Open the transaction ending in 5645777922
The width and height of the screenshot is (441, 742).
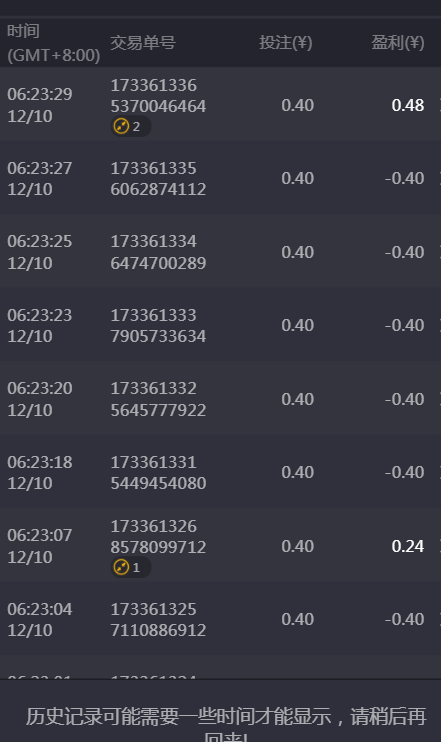coord(220,399)
